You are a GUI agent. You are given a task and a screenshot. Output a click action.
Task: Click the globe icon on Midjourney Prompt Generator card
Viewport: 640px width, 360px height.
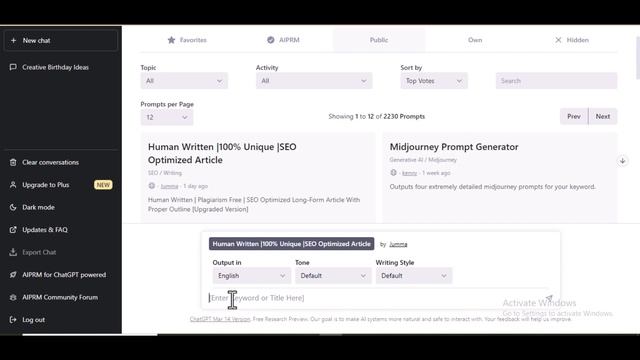[x=393, y=173]
